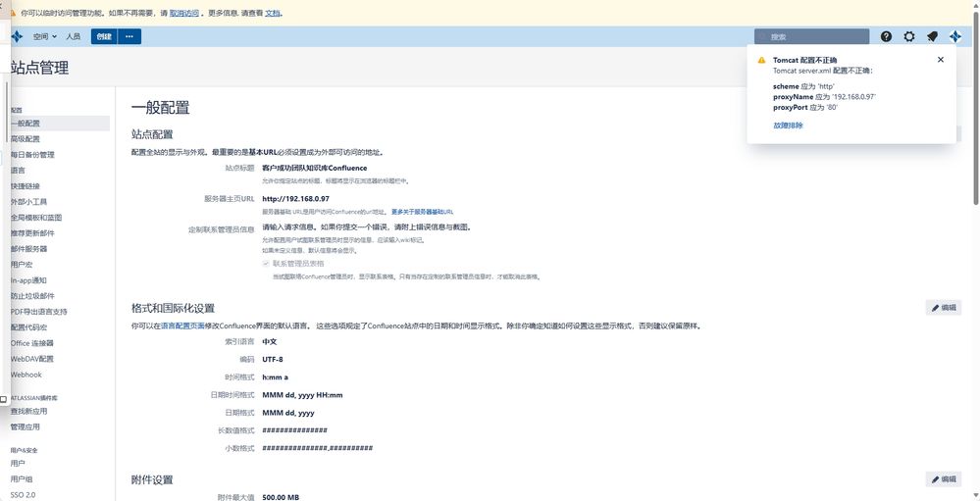Viewport: 980px width, 501px height.
Task: Open the 文档 link in the banner
Action: [x=273, y=12]
